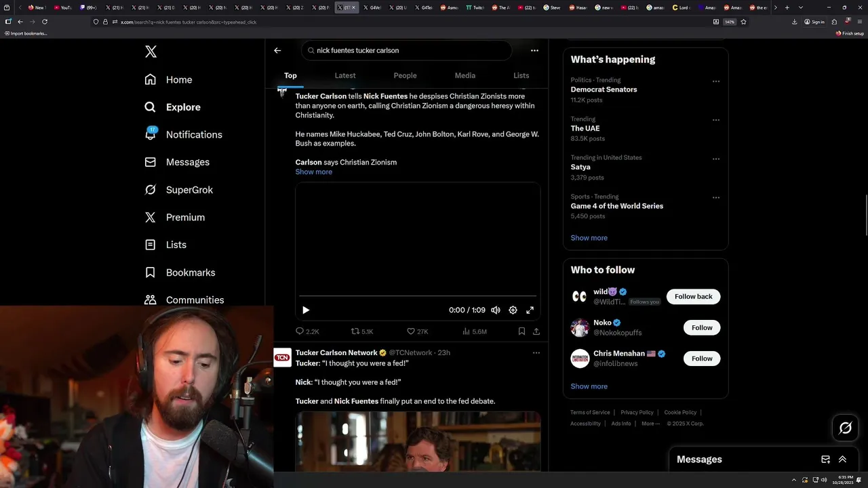868x488 pixels.
Task: Open Satya trending topic
Action: [580, 167]
